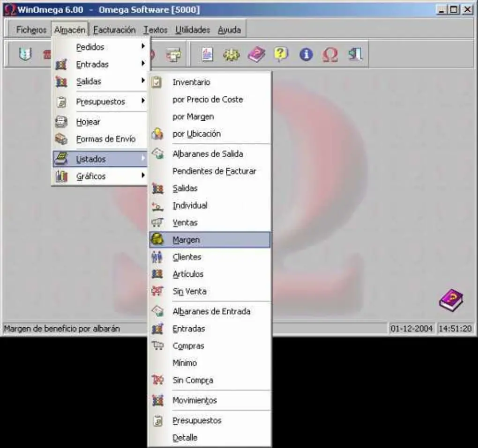Click the red Omega toolbar icon
The height and width of the screenshot is (448, 478).
tap(330, 55)
